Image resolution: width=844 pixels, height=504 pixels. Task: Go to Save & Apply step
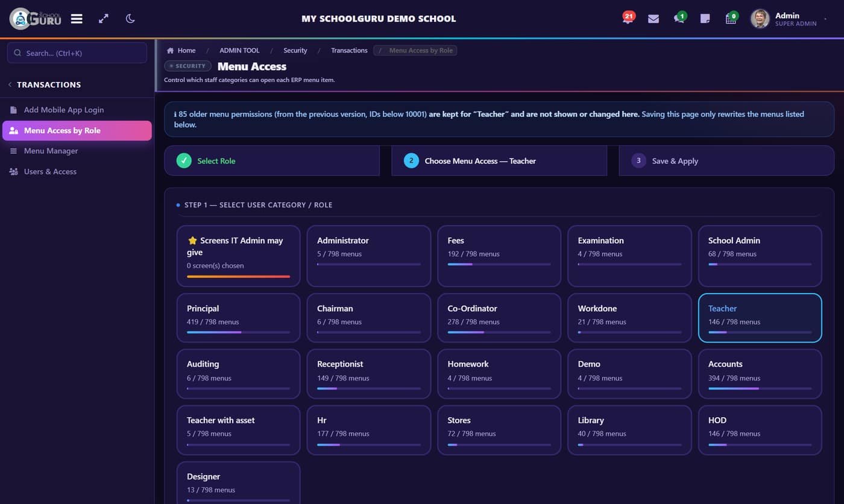(726, 160)
